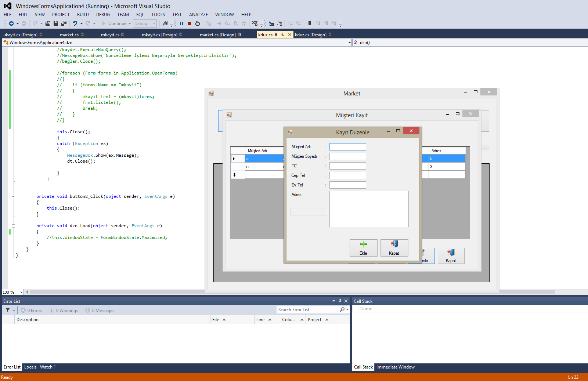Toggle a bookmark with the bookmark icon
The image size is (588, 381).
(x=310, y=23)
